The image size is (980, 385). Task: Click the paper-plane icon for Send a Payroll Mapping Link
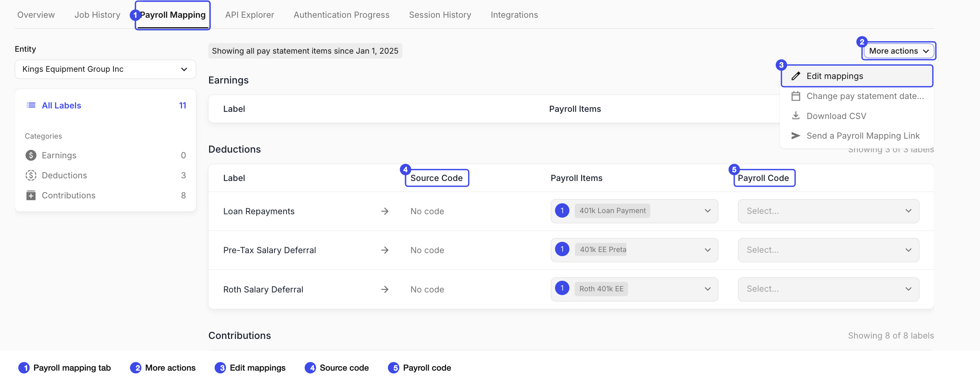795,136
